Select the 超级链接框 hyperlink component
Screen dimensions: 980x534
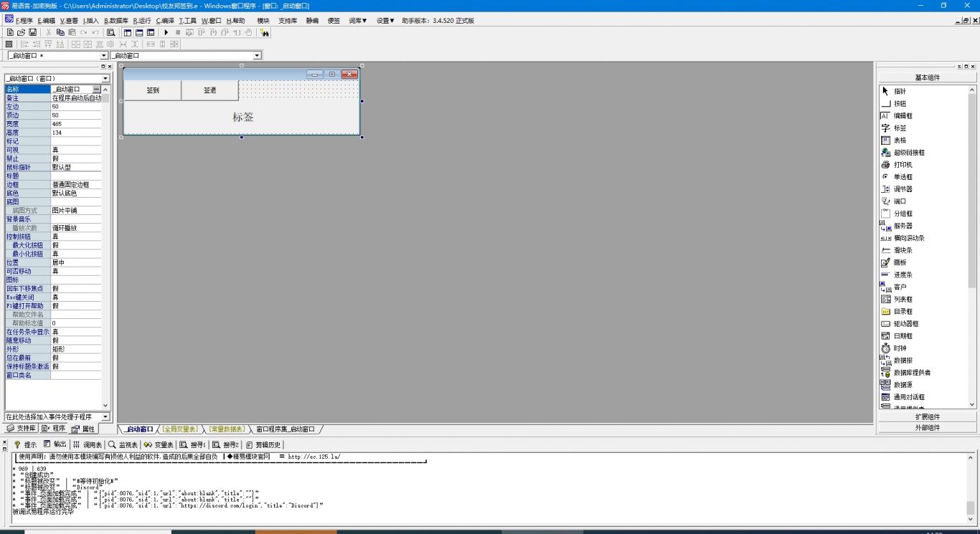(903, 152)
